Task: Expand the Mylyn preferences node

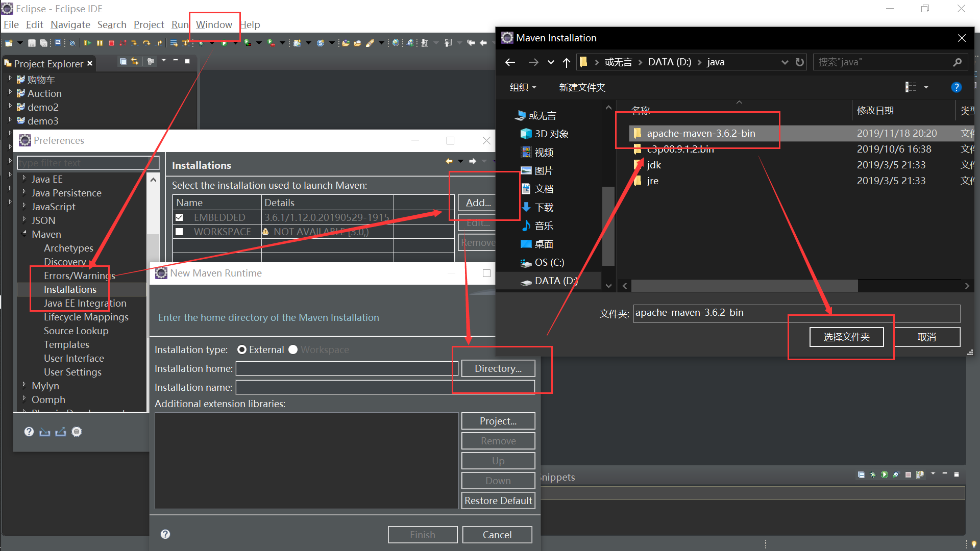Action: click(x=24, y=385)
